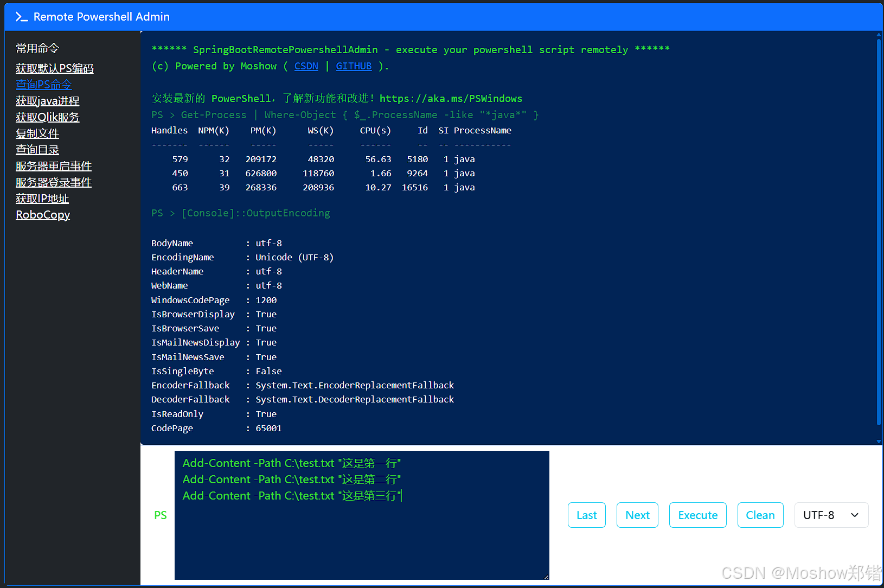Select the 获取IP地址 command link

[x=42, y=199]
